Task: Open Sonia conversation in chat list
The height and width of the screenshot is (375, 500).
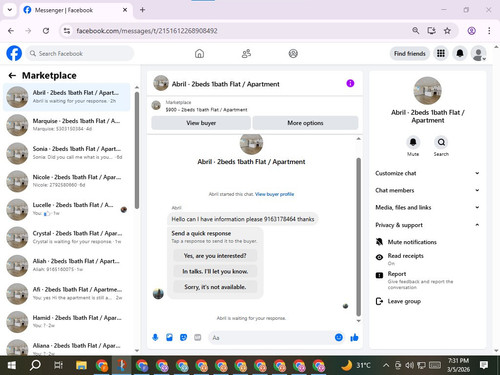Action: (66, 153)
